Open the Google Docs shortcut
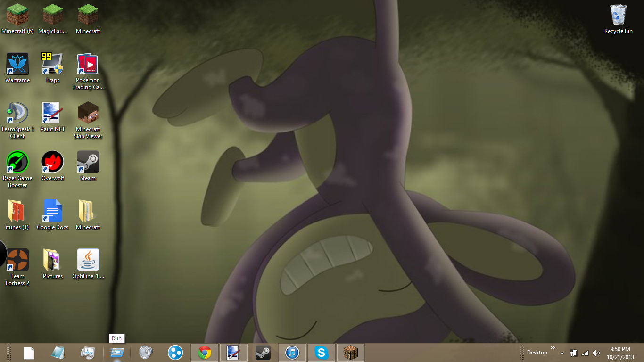The height and width of the screenshot is (362, 644). coord(53,215)
